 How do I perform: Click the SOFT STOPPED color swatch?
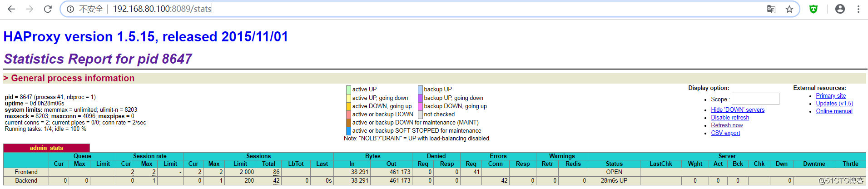pos(348,131)
